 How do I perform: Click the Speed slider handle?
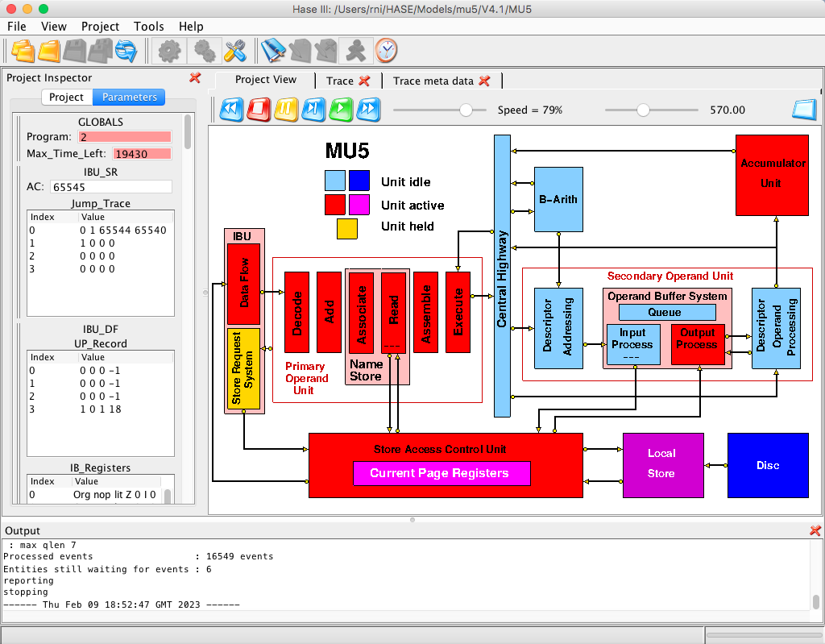[466, 110]
